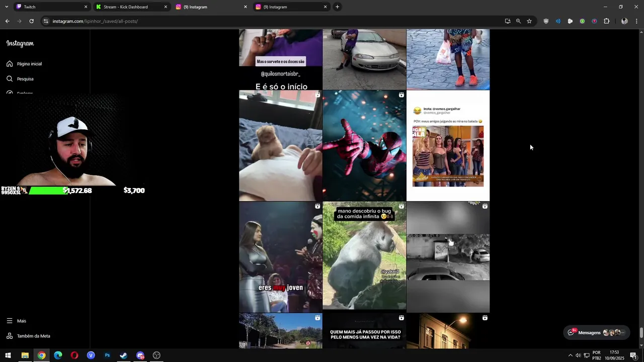The image size is (644, 362).
Task: Open the Windows Start menu
Action: point(8,355)
